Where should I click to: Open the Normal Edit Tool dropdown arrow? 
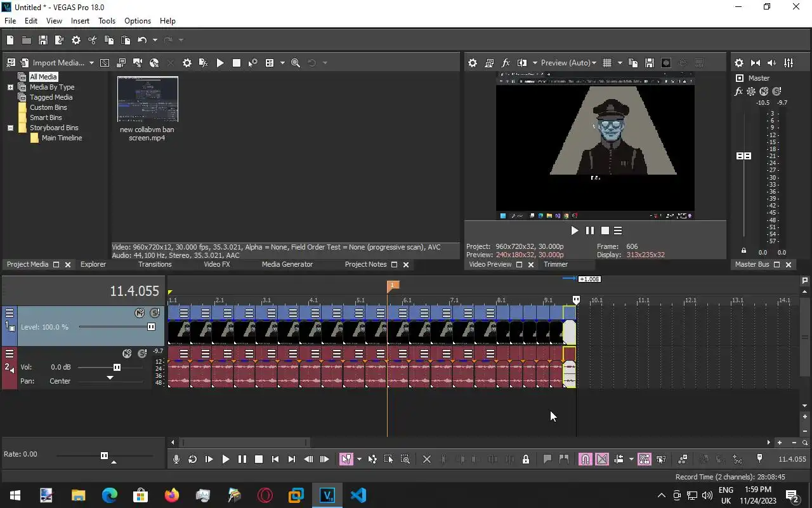pos(359,459)
